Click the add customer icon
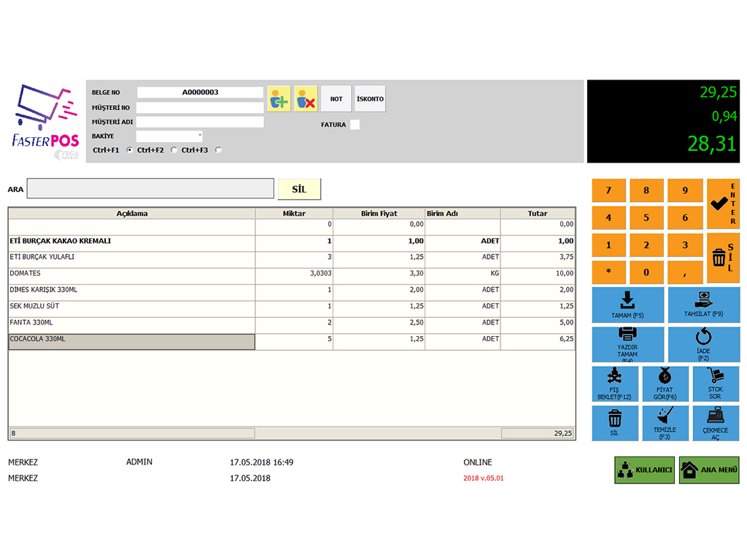Image resolution: width=747 pixels, height=560 pixels. pos(279,98)
